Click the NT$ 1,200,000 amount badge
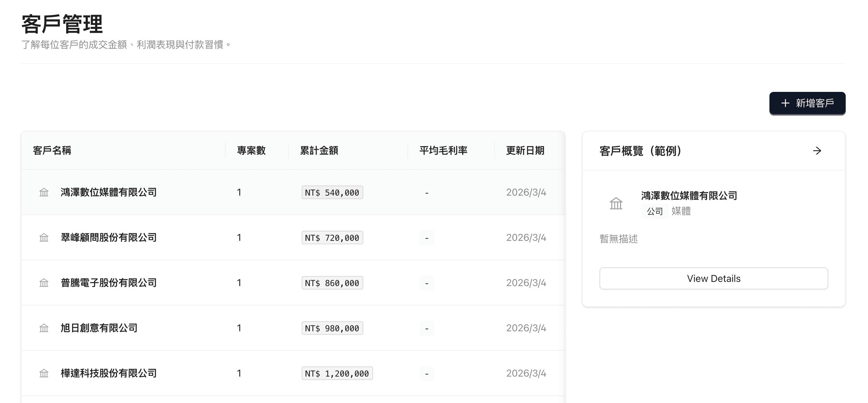This screenshot has width=868, height=403. (337, 373)
